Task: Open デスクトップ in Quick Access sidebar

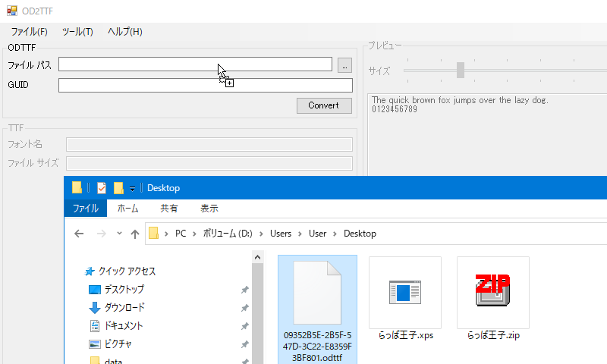Action: tap(124, 290)
